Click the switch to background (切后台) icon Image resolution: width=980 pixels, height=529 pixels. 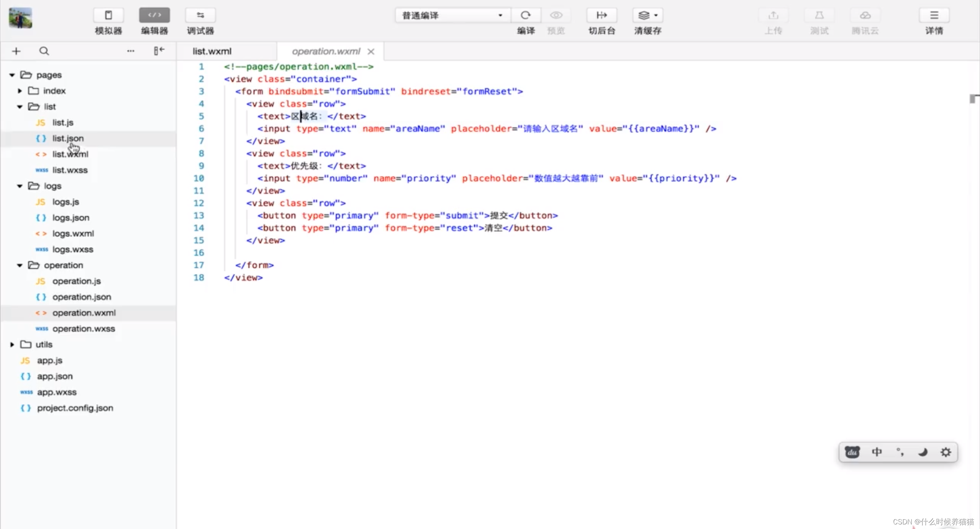(601, 15)
